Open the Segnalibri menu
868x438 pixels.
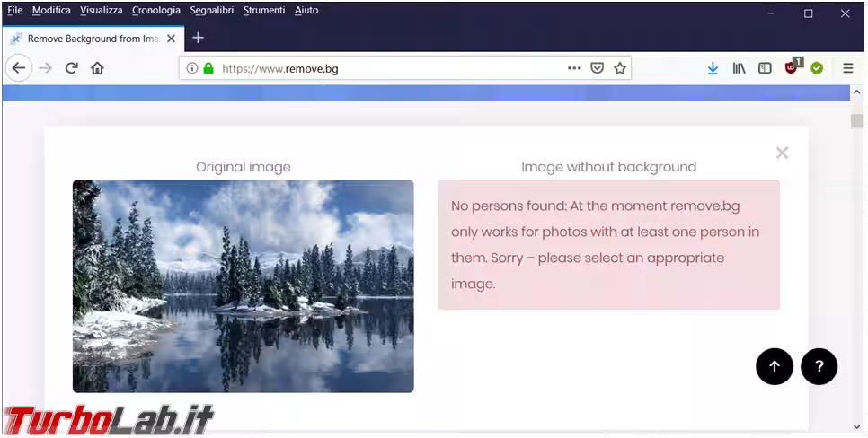212,11
